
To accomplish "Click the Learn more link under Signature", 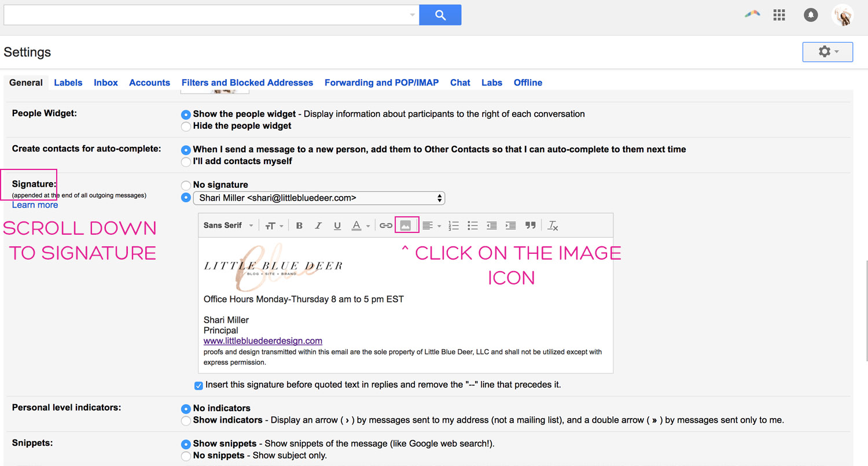I will pyautogui.click(x=35, y=204).
